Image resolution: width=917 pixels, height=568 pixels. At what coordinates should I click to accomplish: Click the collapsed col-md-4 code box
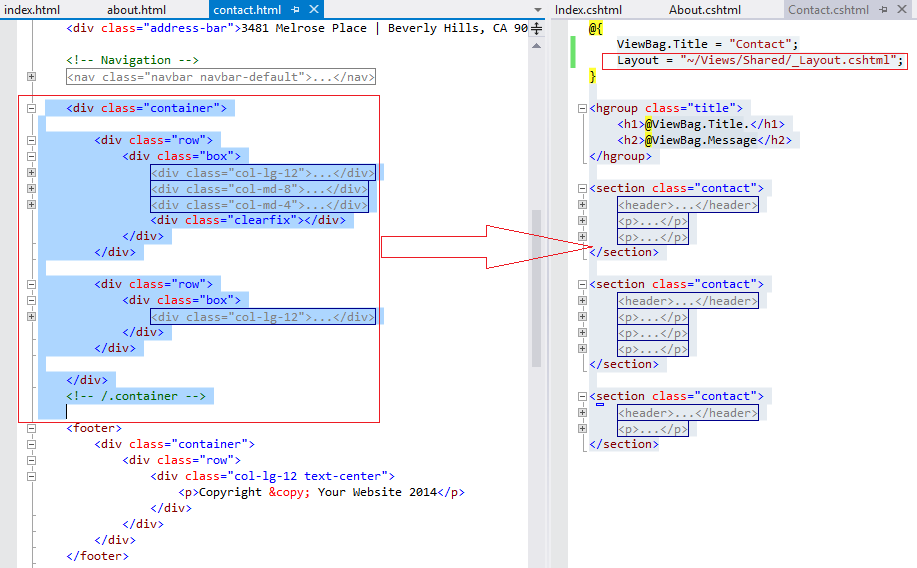pyautogui.click(x=260, y=205)
